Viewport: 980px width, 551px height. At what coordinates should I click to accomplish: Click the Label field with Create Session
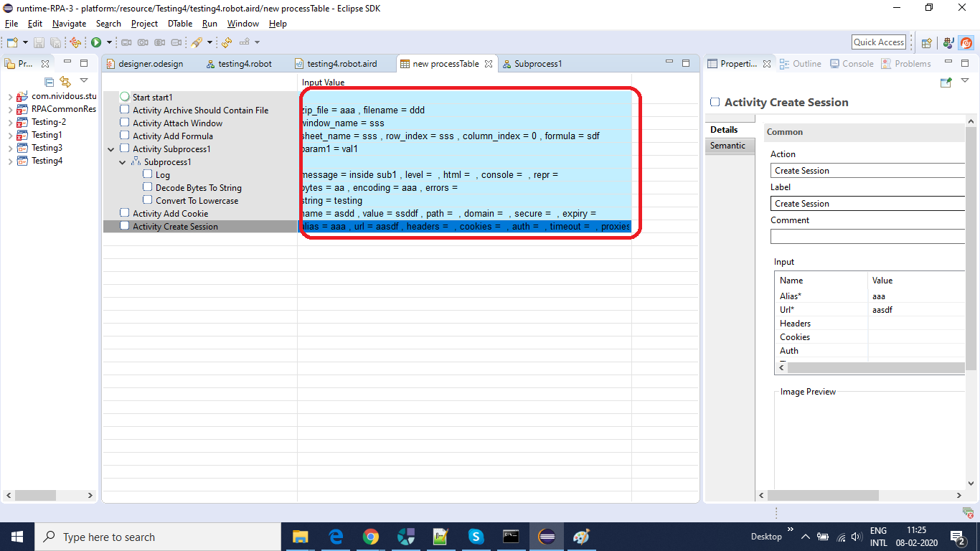(868, 204)
